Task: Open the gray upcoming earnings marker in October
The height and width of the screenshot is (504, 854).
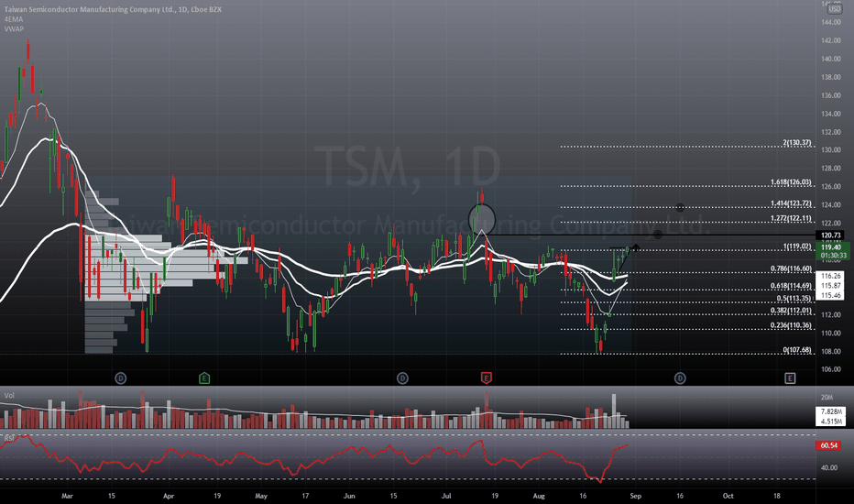Action: pyautogui.click(x=790, y=378)
